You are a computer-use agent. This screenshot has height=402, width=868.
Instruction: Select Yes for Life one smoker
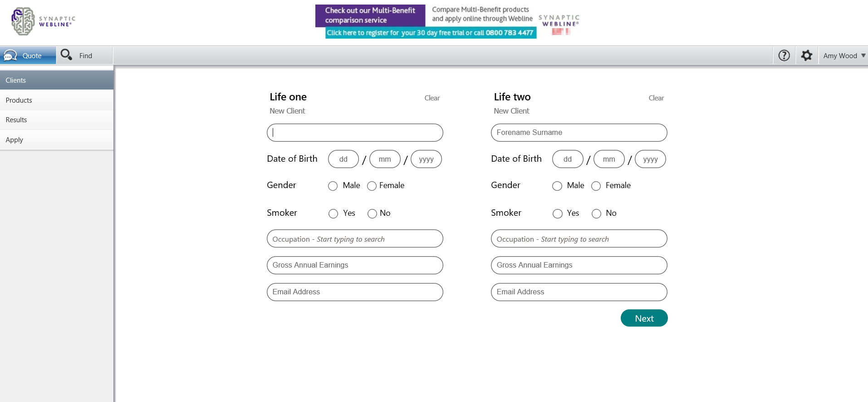coord(333,213)
